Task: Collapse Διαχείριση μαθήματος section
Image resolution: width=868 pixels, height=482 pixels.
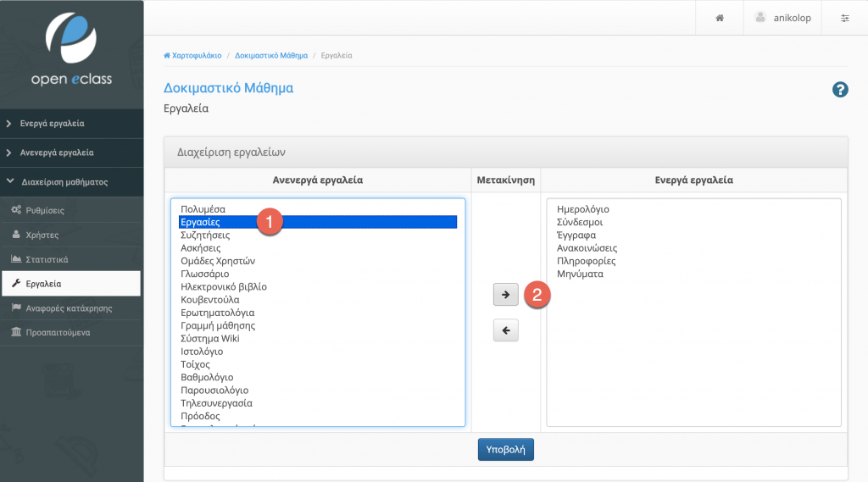Action: [71, 182]
